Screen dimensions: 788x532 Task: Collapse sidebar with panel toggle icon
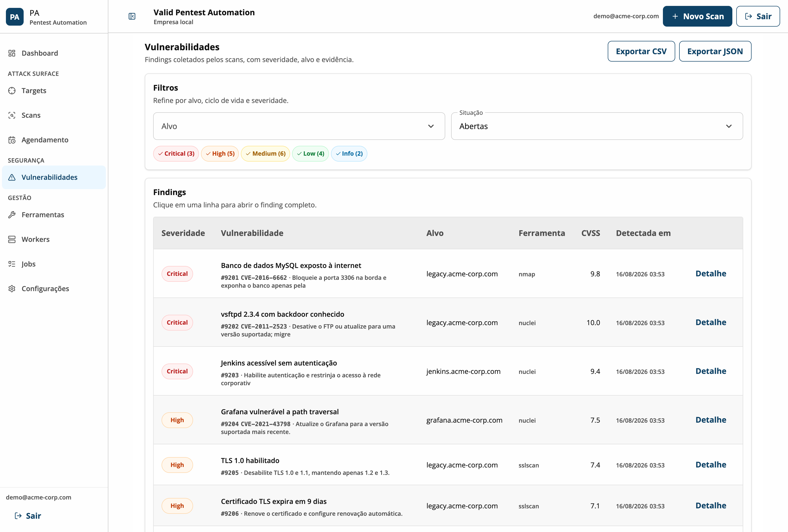[132, 16]
